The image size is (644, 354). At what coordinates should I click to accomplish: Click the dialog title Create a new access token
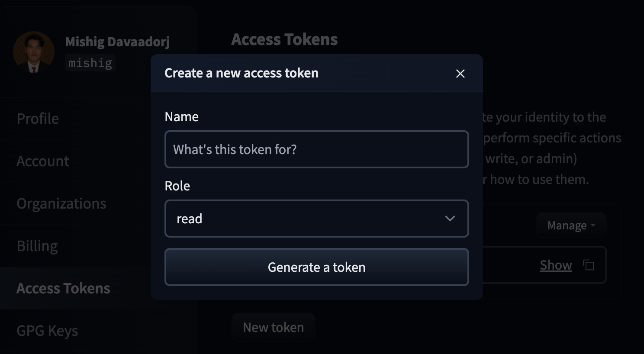(x=241, y=73)
